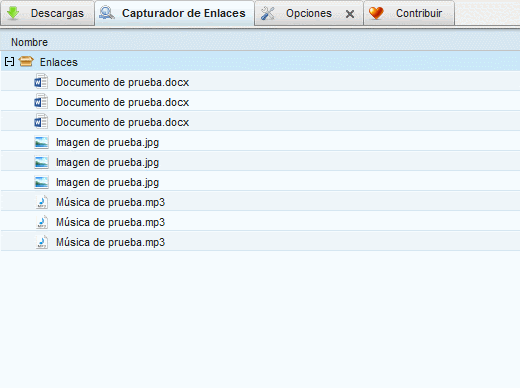Click the Enlaces package box icon

(26, 61)
